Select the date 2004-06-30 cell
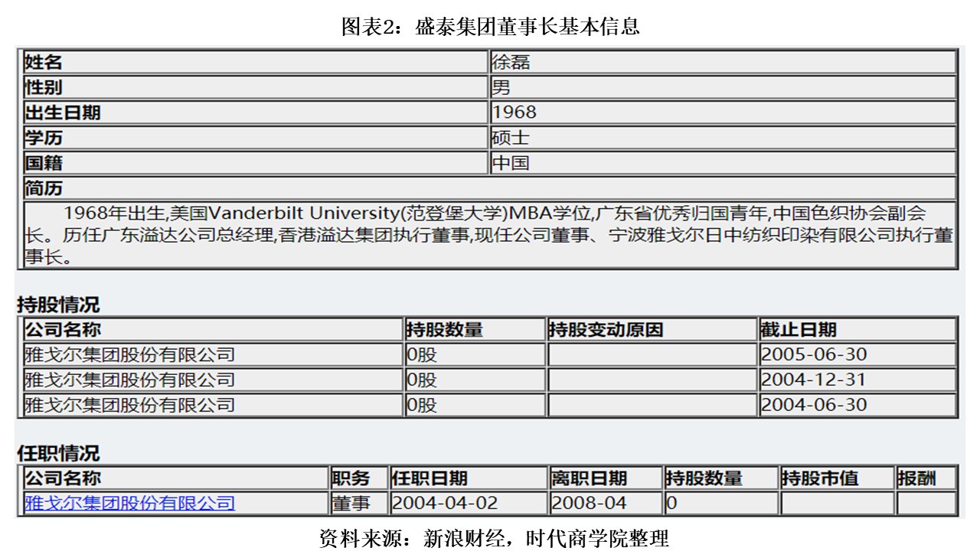The image size is (980, 551). pos(858,405)
